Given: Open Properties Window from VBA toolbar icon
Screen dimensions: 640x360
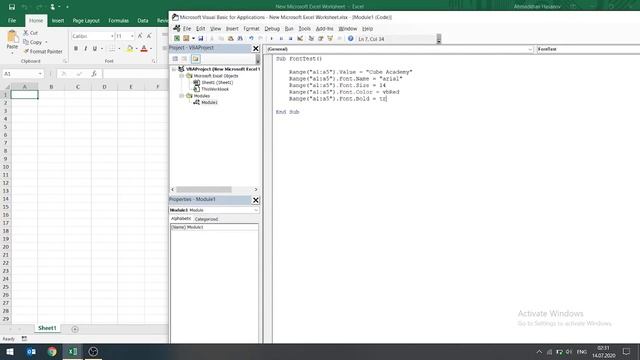Looking at the screenshot, I should click(320, 38).
